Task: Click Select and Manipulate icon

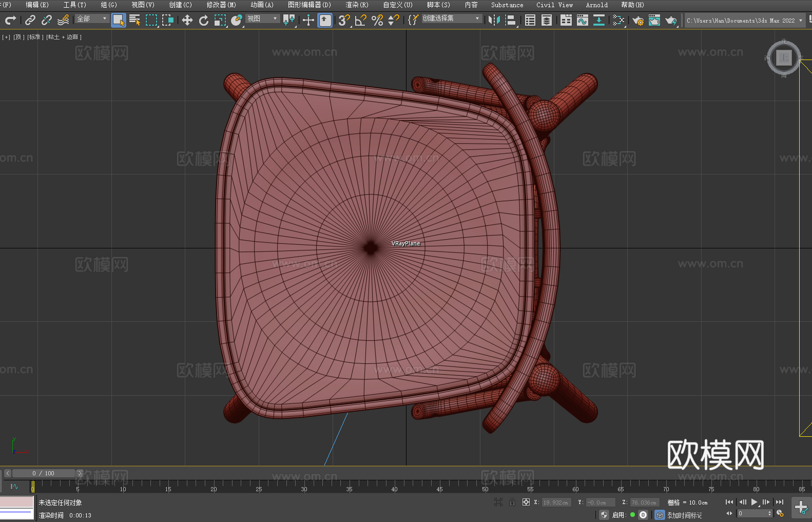Action: tap(308, 20)
